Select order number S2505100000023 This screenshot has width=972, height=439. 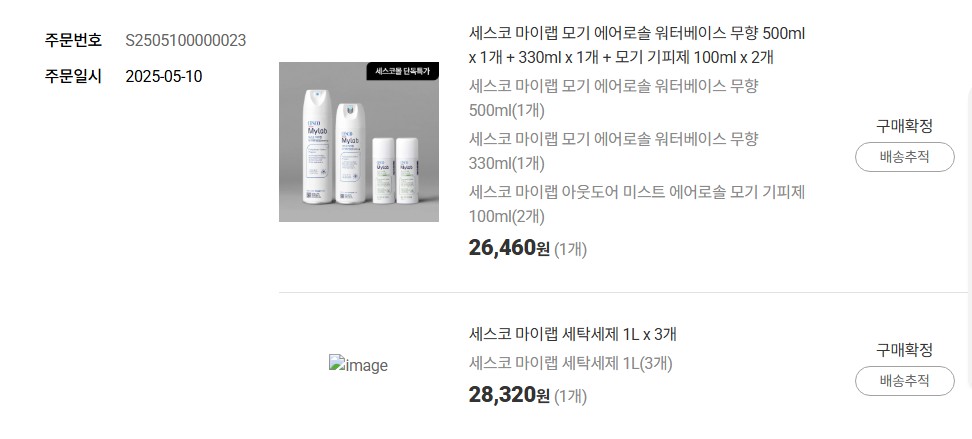tap(185, 40)
